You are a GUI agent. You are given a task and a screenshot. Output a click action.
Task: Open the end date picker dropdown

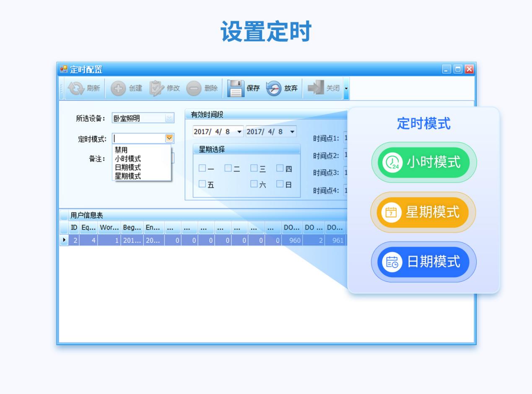pyautogui.click(x=292, y=132)
